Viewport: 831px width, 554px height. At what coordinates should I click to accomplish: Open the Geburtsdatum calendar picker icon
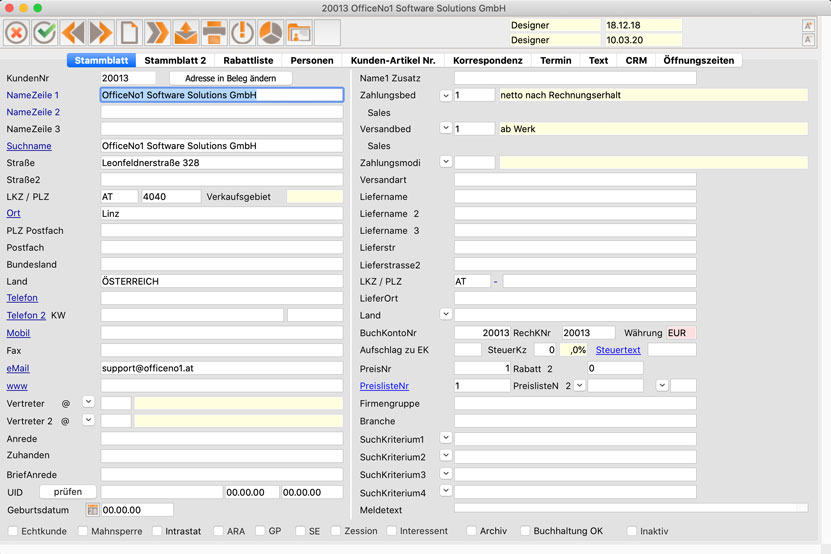93,510
